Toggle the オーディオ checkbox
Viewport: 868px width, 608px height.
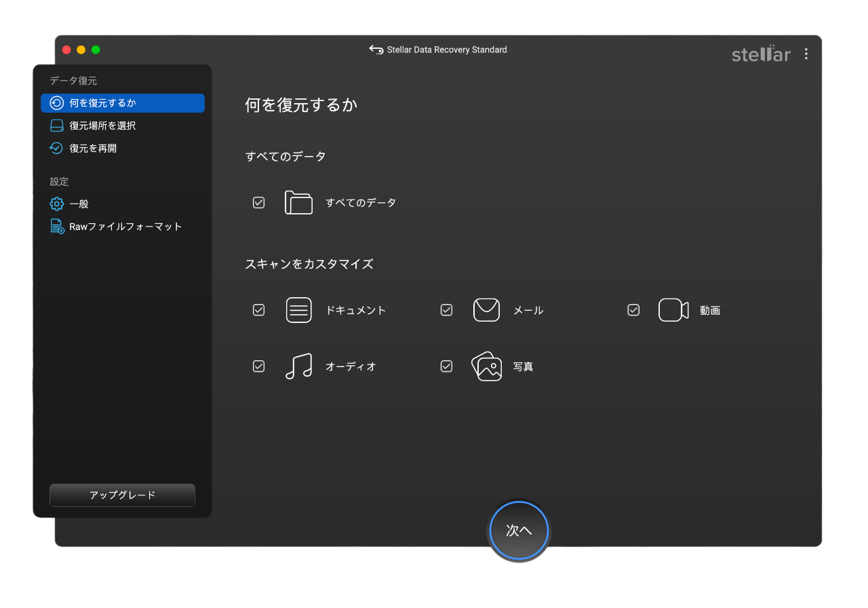pos(258,366)
